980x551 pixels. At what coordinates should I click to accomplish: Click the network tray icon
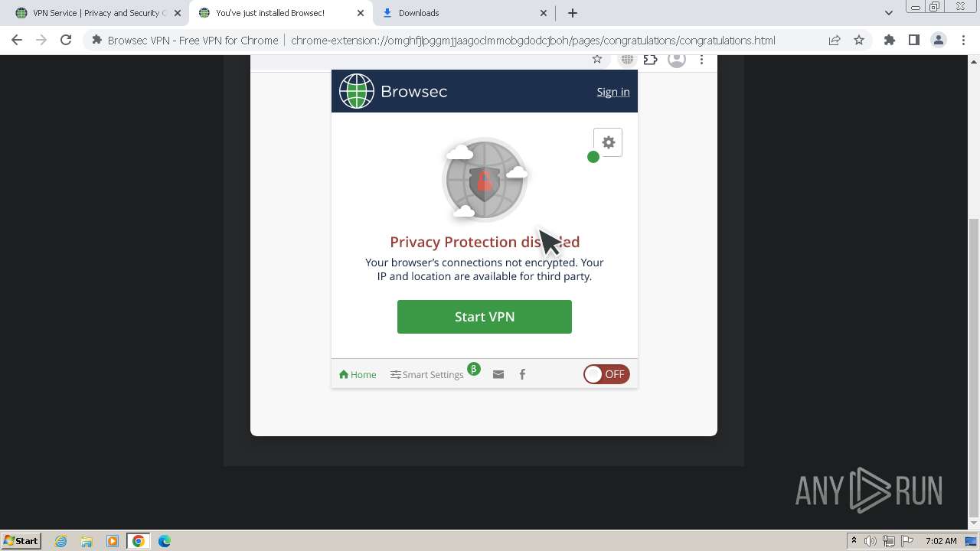point(889,541)
